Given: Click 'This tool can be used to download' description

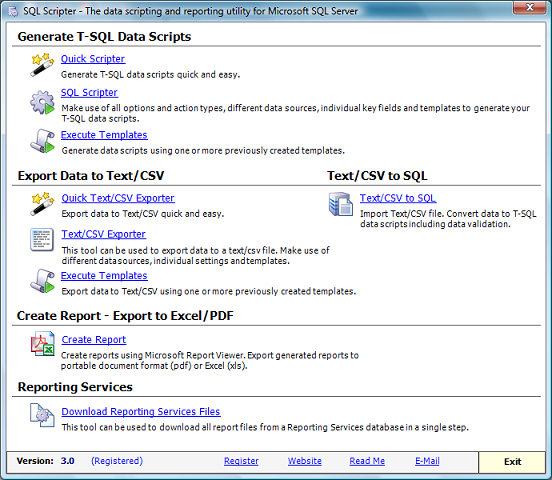Looking at the screenshot, I should pyautogui.click(x=265, y=427).
